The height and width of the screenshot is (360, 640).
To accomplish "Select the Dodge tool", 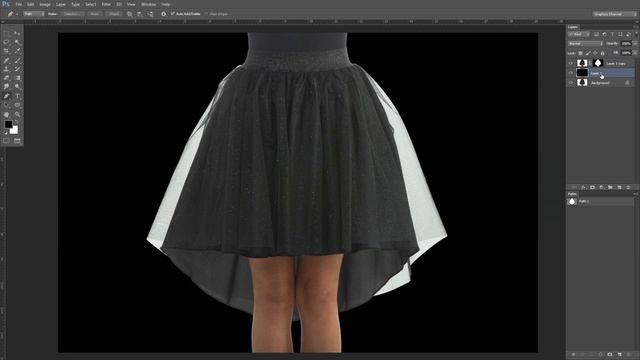I will tap(17, 87).
